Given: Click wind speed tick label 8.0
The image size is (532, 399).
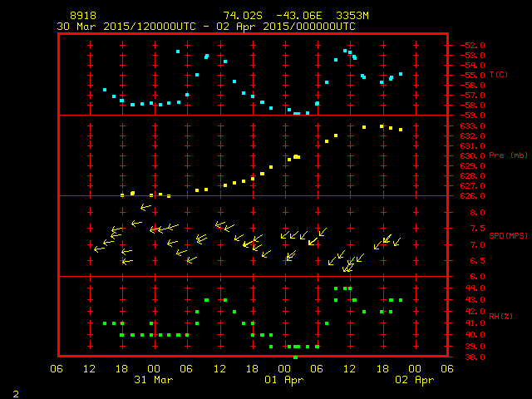Looking at the screenshot, I should (477, 213).
